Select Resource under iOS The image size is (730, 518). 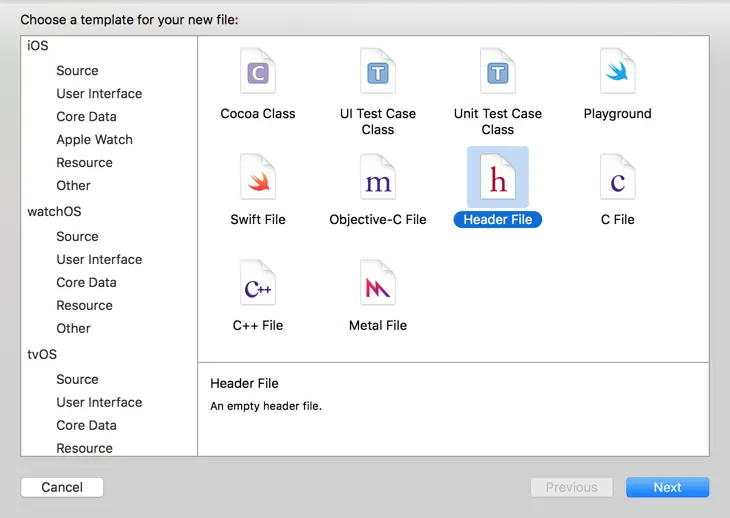tap(84, 162)
